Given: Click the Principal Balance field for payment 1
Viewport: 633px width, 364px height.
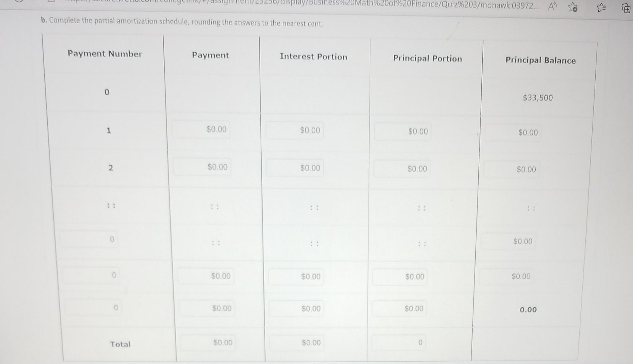Looking at the screenshot, I should (512, 133).
